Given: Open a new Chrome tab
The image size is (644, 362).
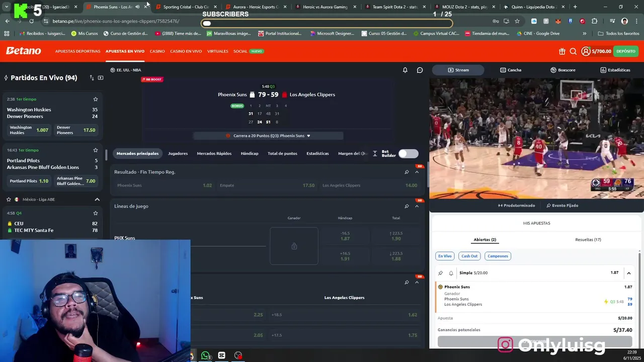Looking at the screenshot, I should (575, 7).
